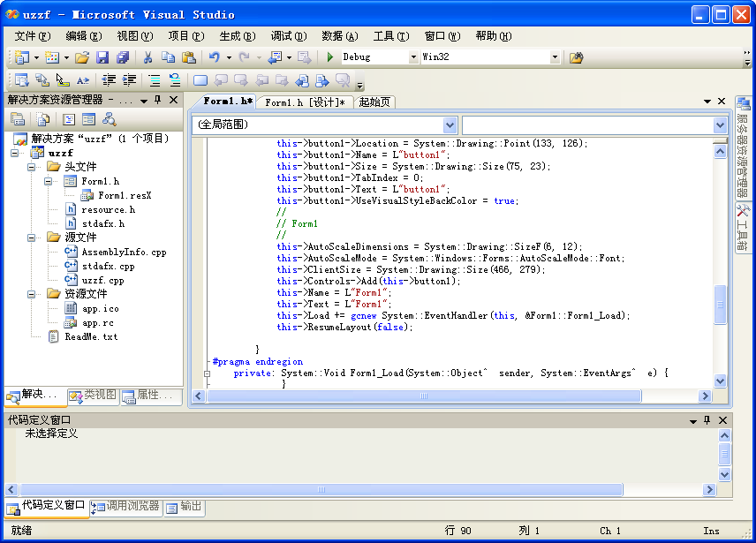Viewport: 756px width, 543px height.
Task: Uncomment the selected lines
Action: click(175, 80)
